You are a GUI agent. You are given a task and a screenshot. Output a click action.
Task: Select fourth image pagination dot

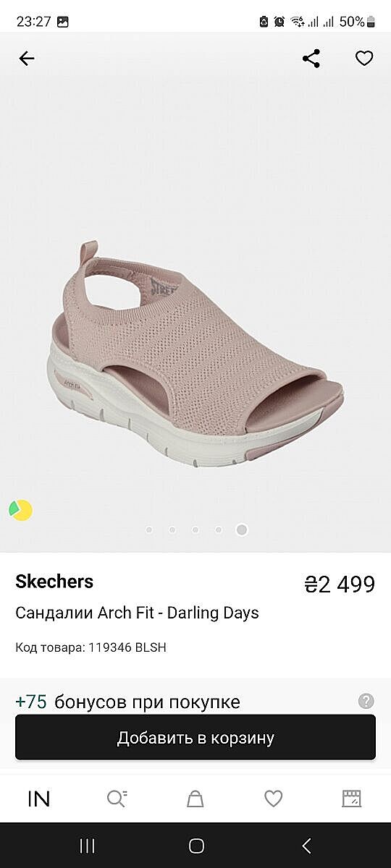point(219,529)
